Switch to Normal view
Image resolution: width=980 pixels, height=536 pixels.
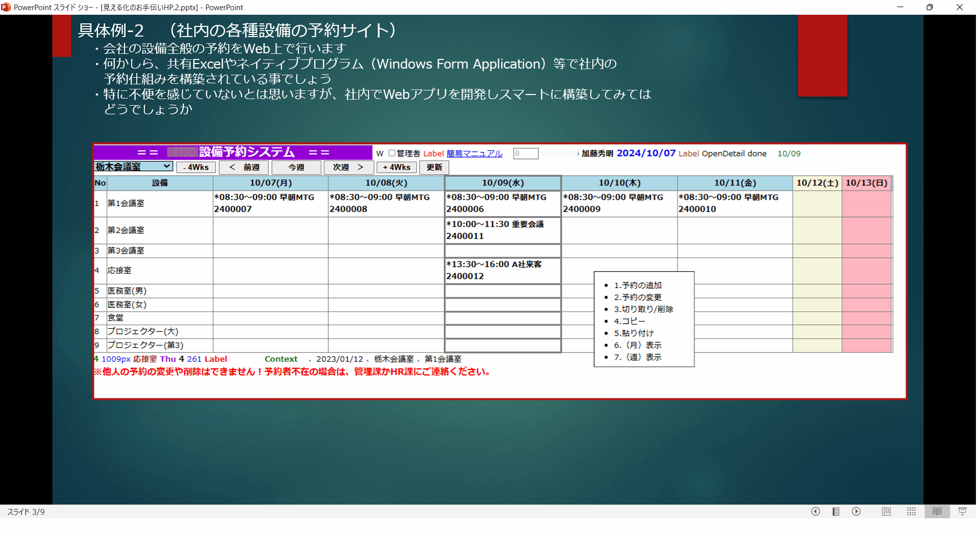coord(886,512)
